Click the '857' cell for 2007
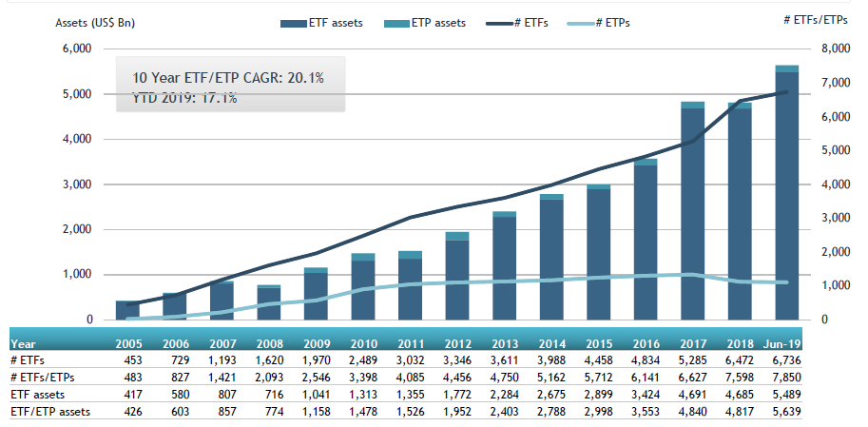The image size is (868, 427). (227, 412)
